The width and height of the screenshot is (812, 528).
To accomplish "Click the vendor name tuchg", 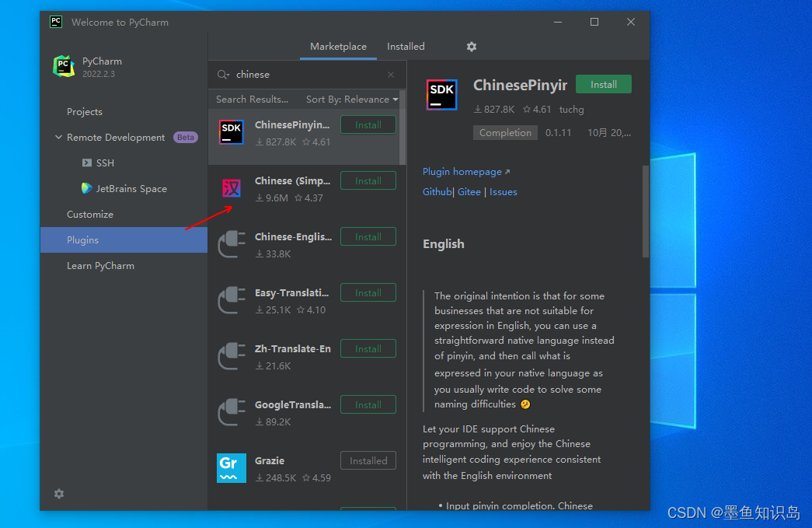I will point(572,110).
